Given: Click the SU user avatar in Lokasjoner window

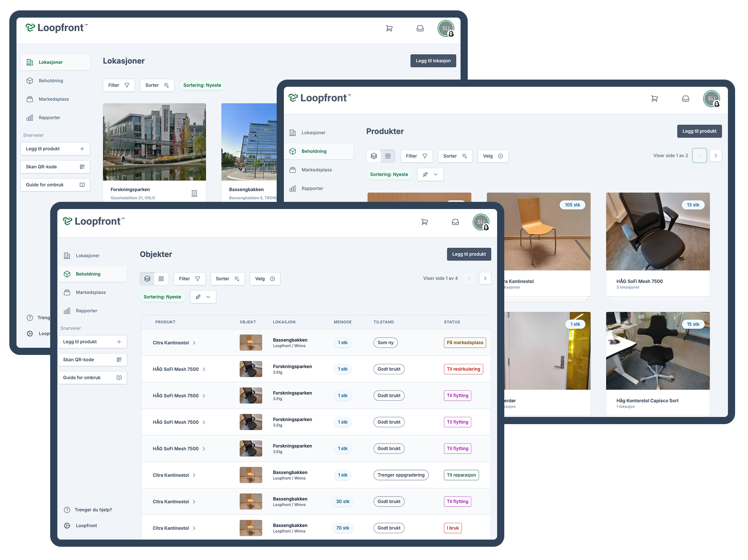Looking at the screenshot, I should tap(446, 29).
